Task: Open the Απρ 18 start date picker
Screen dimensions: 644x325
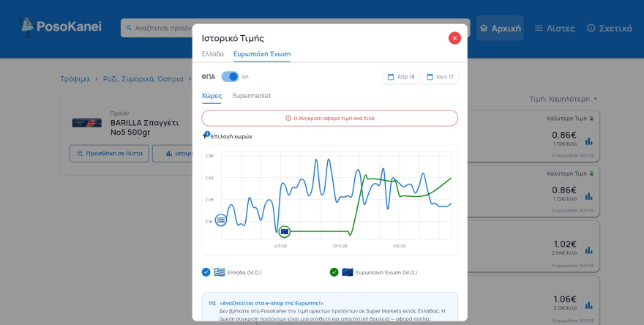Action: point(401,77)
